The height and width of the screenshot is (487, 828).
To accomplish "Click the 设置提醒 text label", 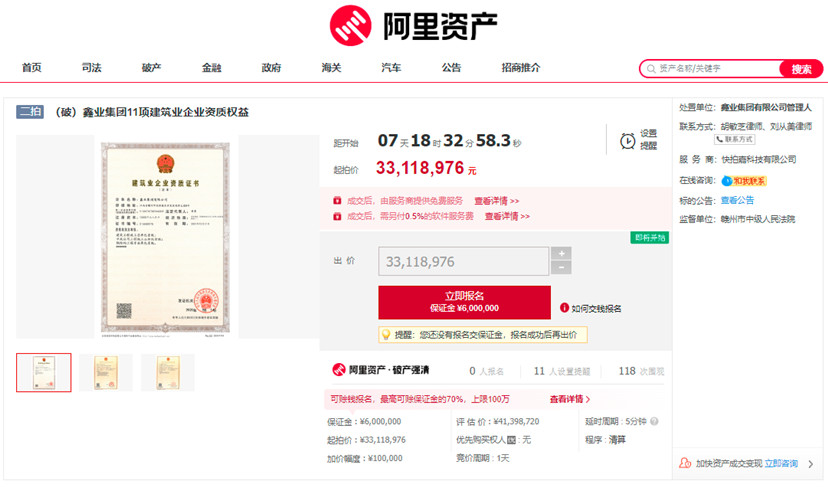I will tap(648, 139).
